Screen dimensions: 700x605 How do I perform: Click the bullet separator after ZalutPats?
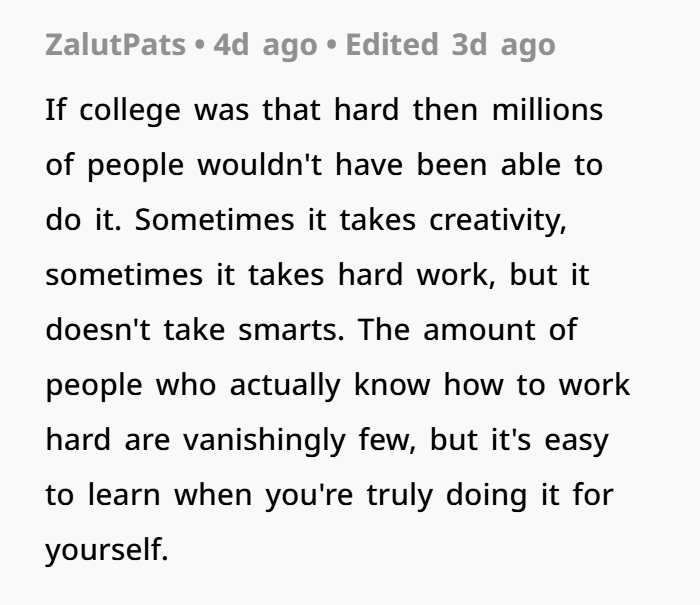(x=200, y=45)
